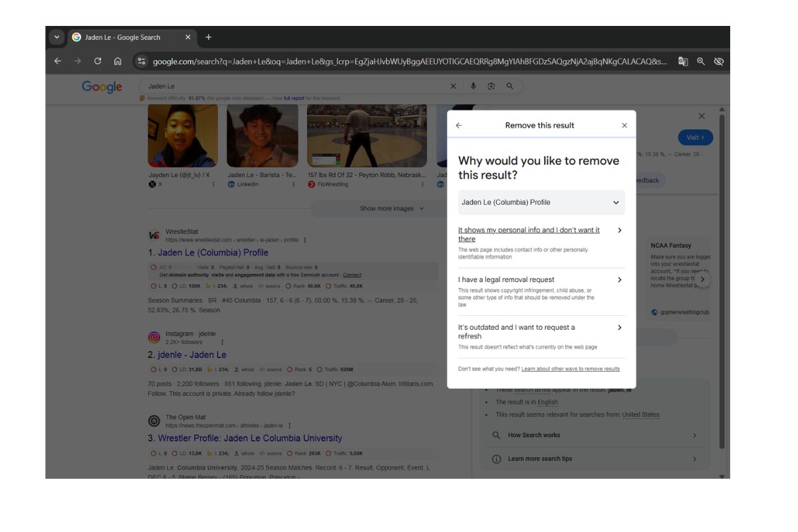Viewport: 798px width, 532px height.
Task: Open three-dot menu for Instagram result
Action: [x=222, y=342]
